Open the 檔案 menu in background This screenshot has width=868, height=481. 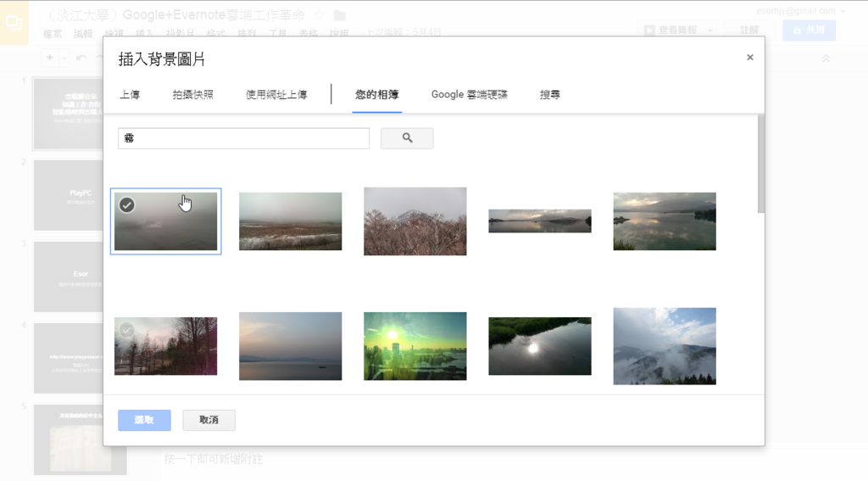(53, 33)
